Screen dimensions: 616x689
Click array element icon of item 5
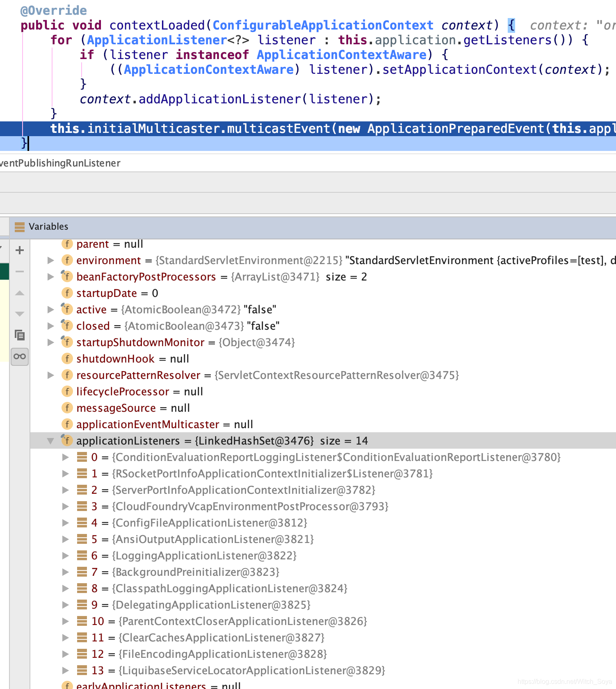82,539
